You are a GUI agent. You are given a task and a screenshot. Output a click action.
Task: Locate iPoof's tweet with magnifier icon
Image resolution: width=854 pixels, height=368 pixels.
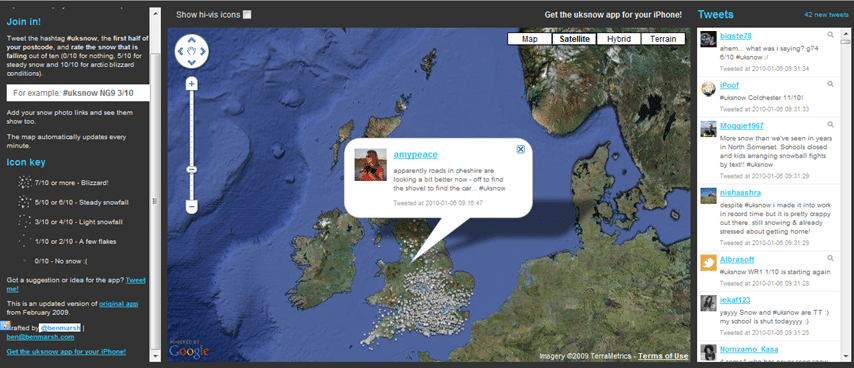(x=831, y=84)
